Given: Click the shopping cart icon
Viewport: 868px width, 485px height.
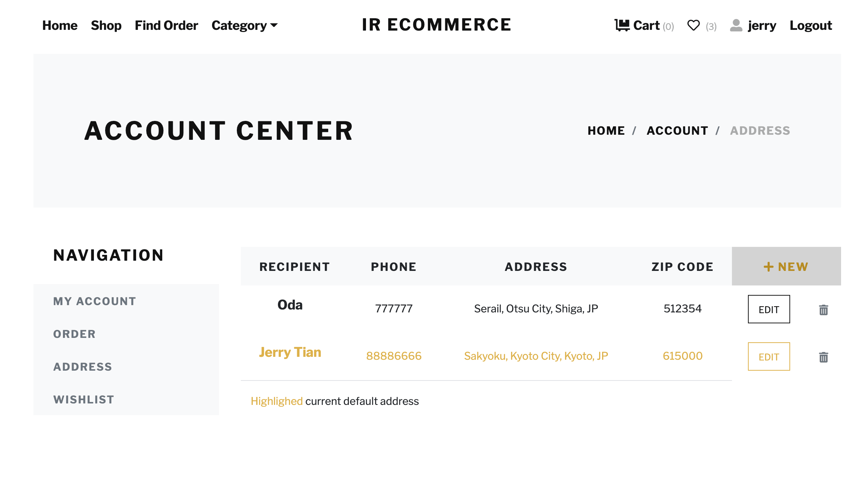Looking at the screenshot, I should 622,25.
